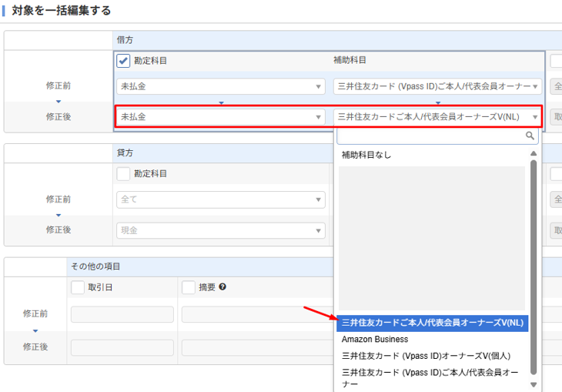Choose highlighted 三井住友カードご本人/代表会員オーナーズV(NL) option

tap(432, 323)
